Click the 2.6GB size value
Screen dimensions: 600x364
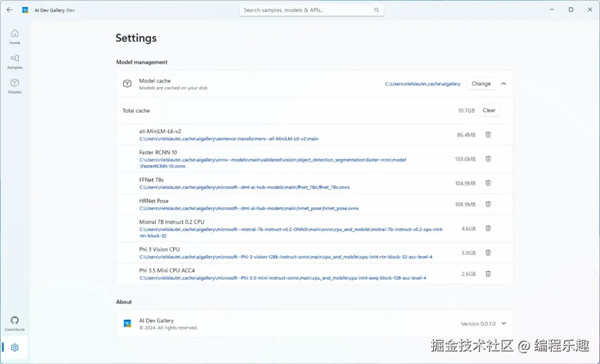[x=468, y=274]
